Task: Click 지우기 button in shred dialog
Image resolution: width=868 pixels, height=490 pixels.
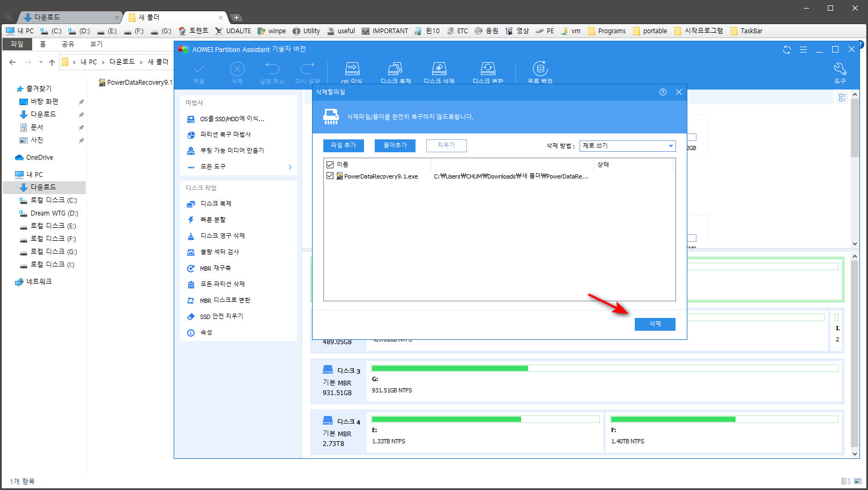Action: [446, 145]
